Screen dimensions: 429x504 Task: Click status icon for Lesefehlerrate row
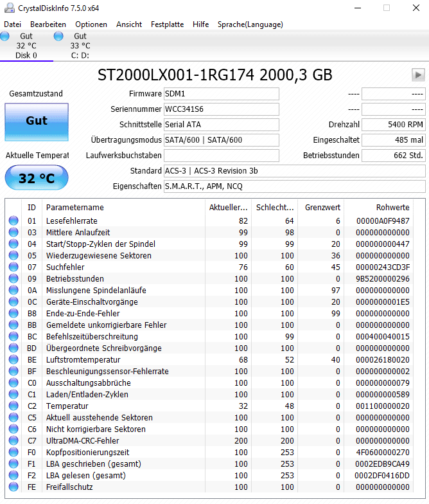tap(13, 221)
